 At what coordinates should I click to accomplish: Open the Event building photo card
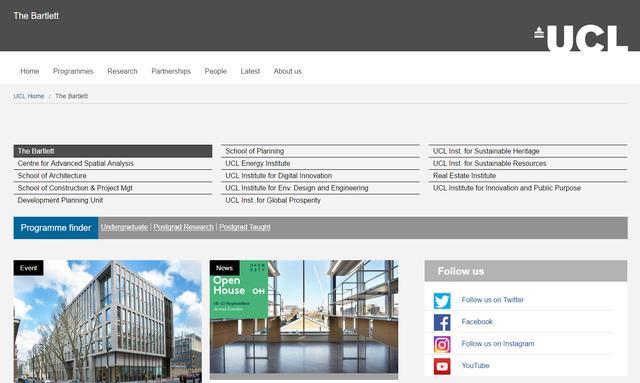click(107, 321)
